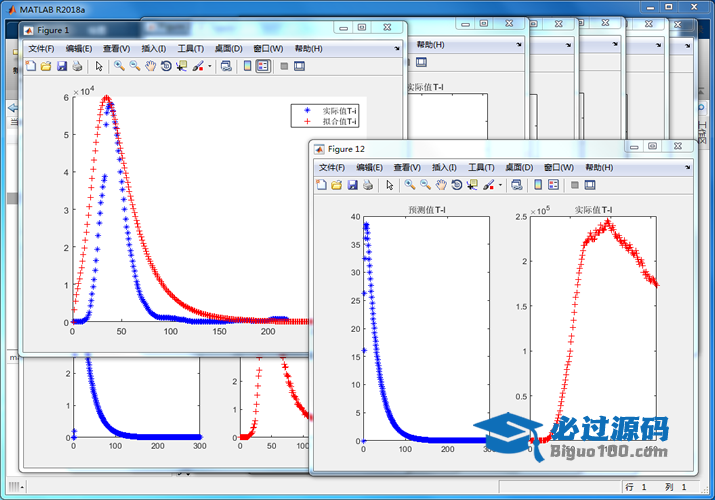The height and width of the screenshot is (500, 715).
Task: Click Open File icon in Figure 12 toolbar
Action: (336, 185)
